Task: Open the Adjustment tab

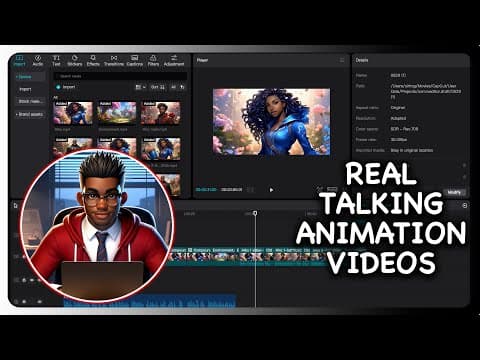Action: (x=174, y=61)
